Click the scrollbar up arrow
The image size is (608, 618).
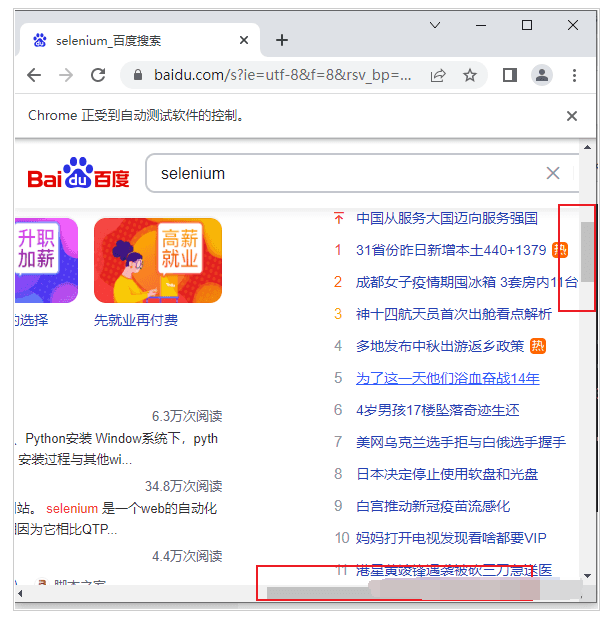(587, 147)
